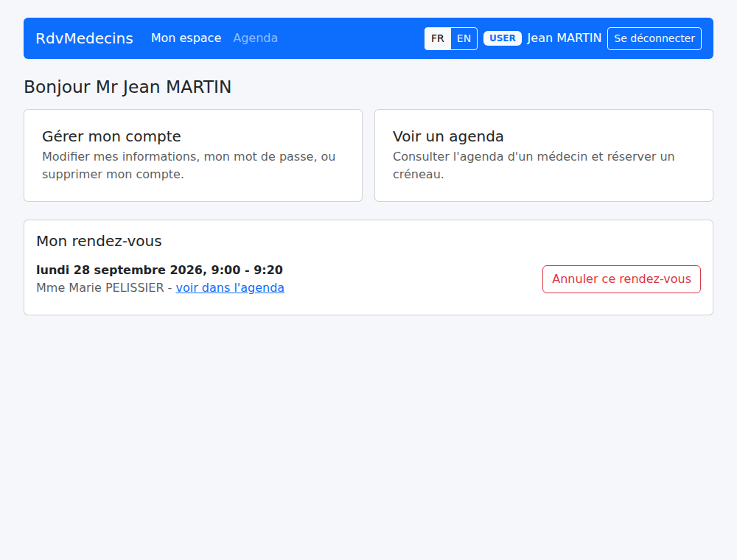The image size is (737, 560).
Task: Follow the voir dans l'agenda link
Action: pyautogui.click(x=230, y=287)
